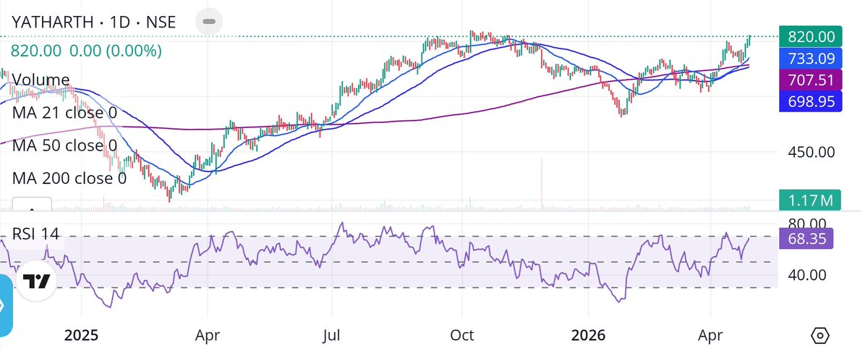Toggle the gray pill next to NSE
Image resolution: width=868 pixels, height=351 pixels.
tap(208, 21)
